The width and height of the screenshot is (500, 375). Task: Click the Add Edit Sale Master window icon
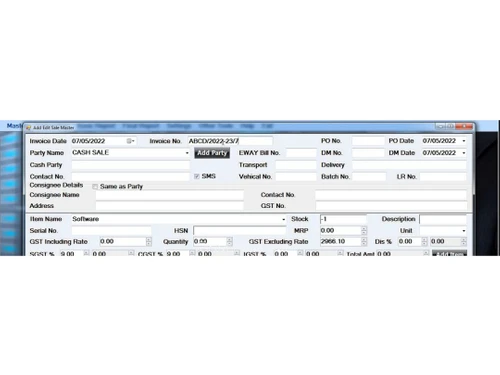(29, 128)
